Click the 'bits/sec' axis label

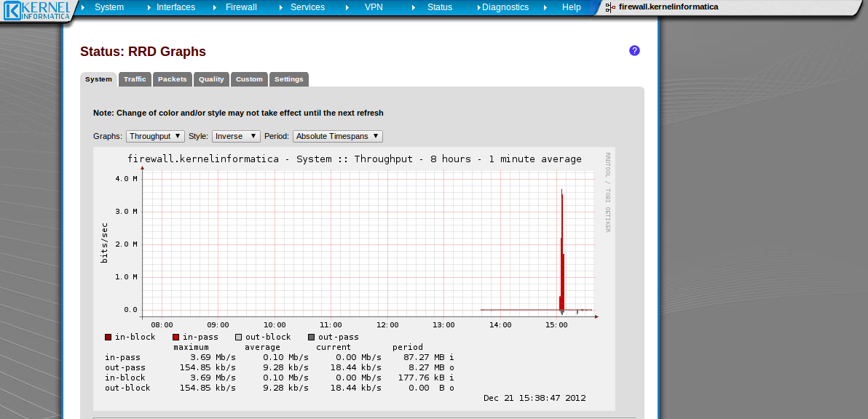tap(104, 243)
